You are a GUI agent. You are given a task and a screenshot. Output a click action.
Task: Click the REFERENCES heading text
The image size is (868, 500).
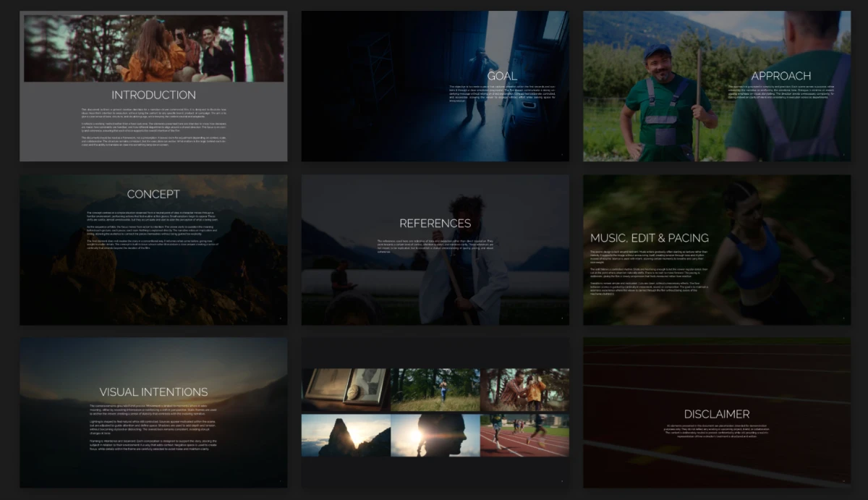tap(435, 224)
